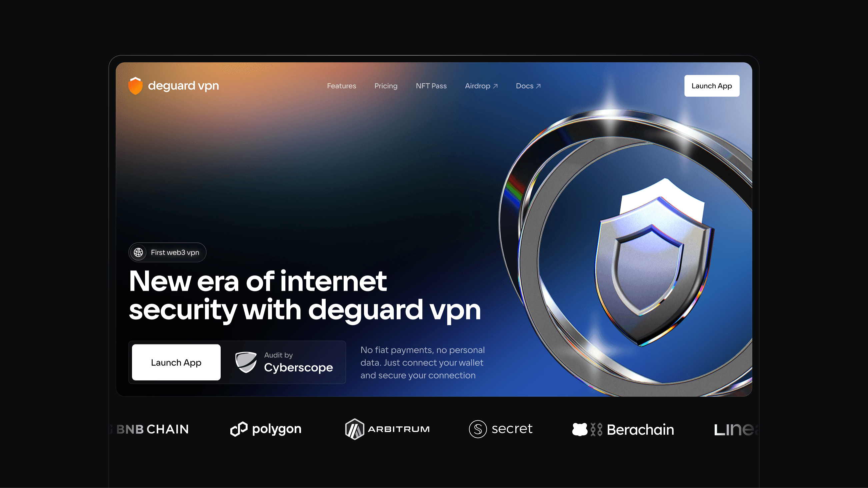Open the Audit by Cyberscope link

(x=284, y=362)
